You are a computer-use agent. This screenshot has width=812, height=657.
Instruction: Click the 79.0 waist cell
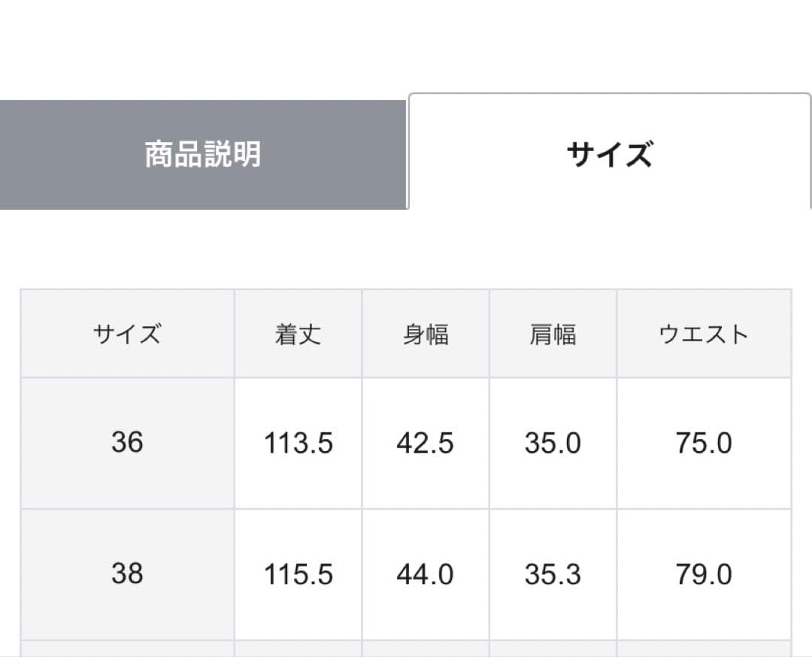(x=703, y=575)
